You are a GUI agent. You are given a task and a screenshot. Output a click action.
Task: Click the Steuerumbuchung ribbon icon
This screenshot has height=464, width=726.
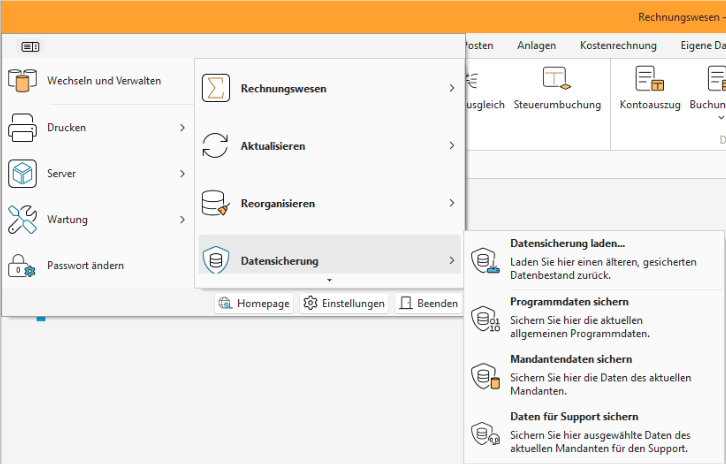point(556,79)
